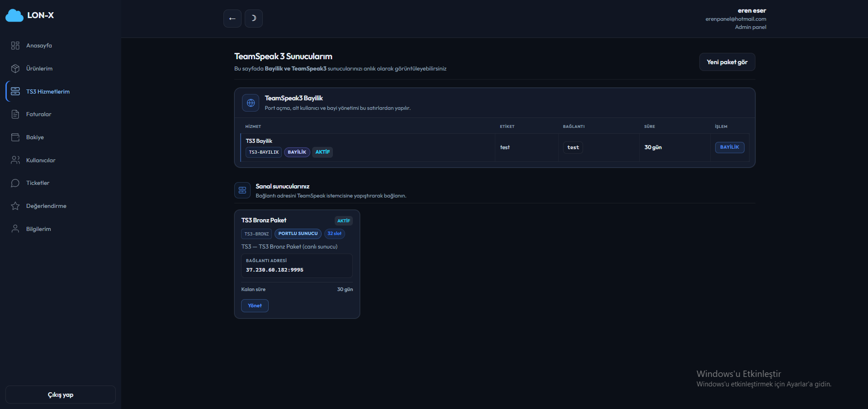The image size is (868, 409).
Task: Click the BAĞLANTI ADRESİ label
Action: (x=266, y=260)
